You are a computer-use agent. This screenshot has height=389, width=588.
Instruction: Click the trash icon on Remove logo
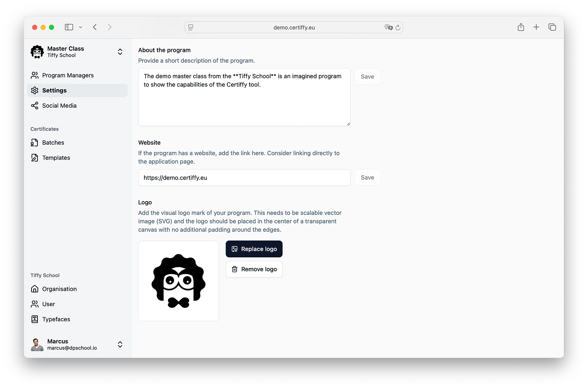(234, 269)
